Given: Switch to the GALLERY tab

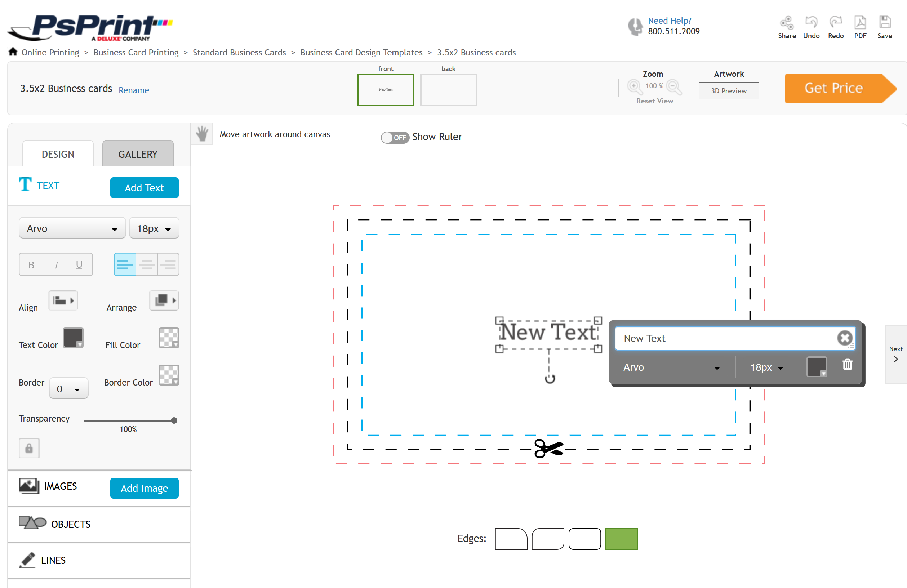Looking at the screenshot, I should 137,153.
